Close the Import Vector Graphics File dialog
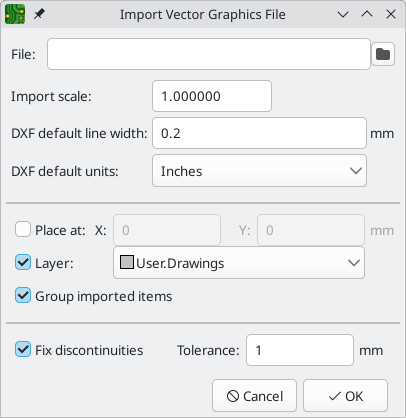The height and width of the screenshot is (418, 406). coord(391,14)
